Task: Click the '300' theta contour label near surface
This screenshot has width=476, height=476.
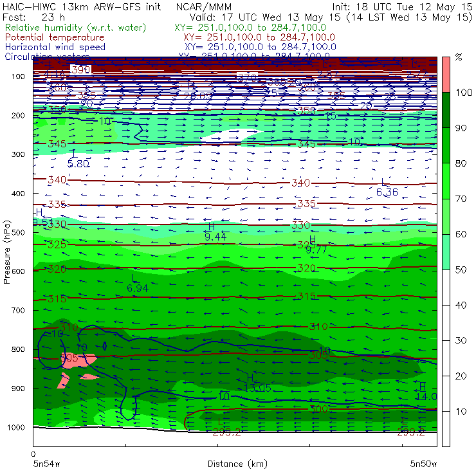Action: [318, 410]
